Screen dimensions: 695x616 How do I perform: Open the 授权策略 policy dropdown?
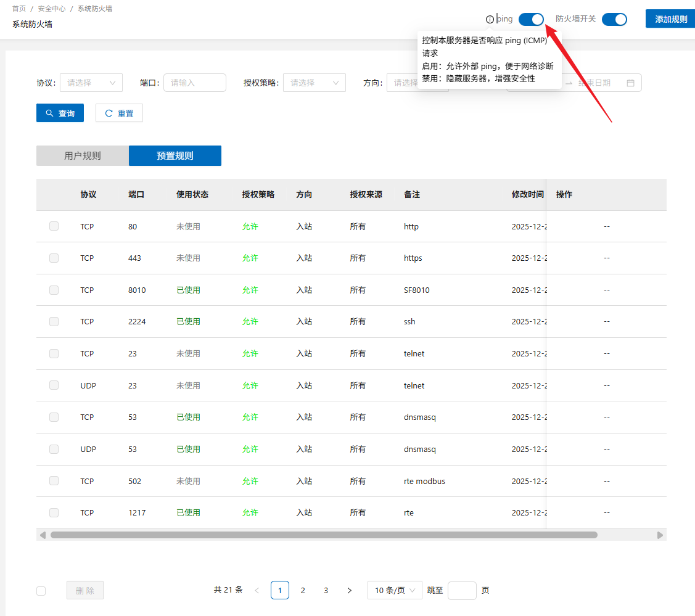pos(315,83)
